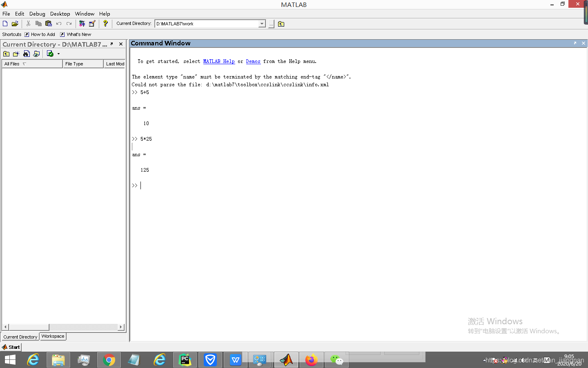This screenshot has width=588, height=368.
Task: Click the source control checkmark icon
Action: click(x=50, y=54)
